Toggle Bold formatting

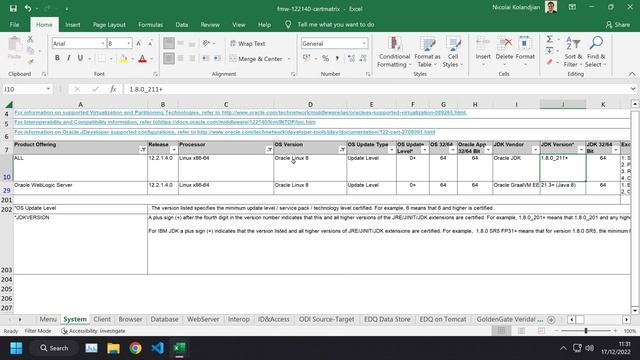click(x=57, y=58)
